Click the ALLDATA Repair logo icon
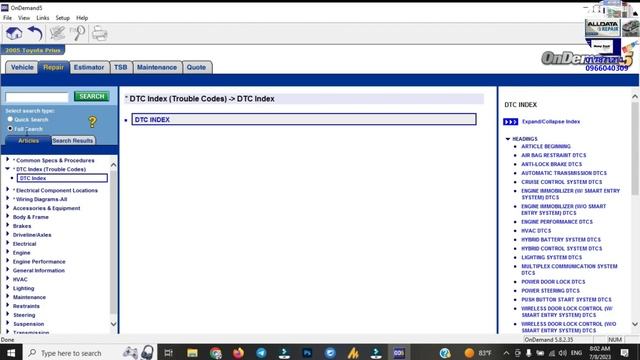This screenshot has height=360, width=640. (x=602, y=28)
